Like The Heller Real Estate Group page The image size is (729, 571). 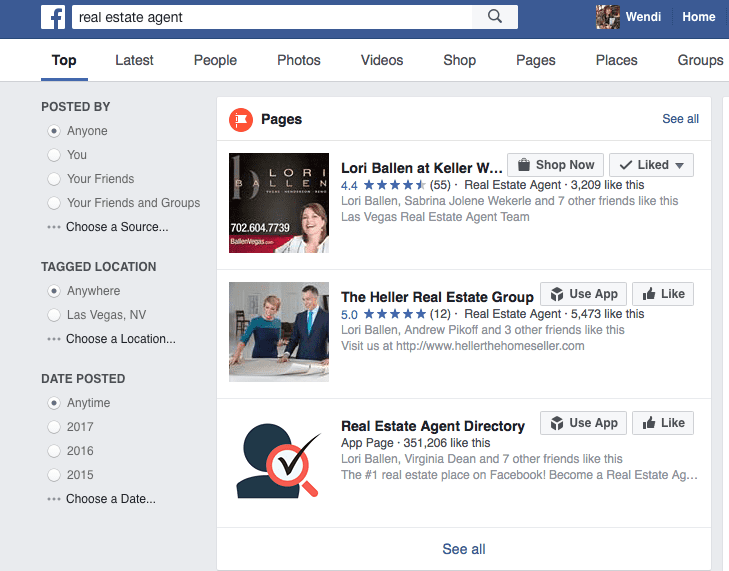point(663,294)
